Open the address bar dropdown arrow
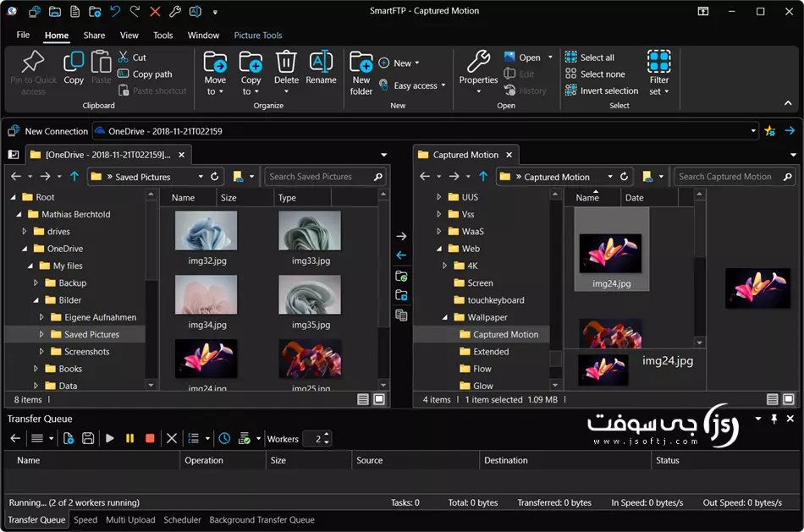Image resolution: width=804 pixels, height=532 pixels. point(753,131)
